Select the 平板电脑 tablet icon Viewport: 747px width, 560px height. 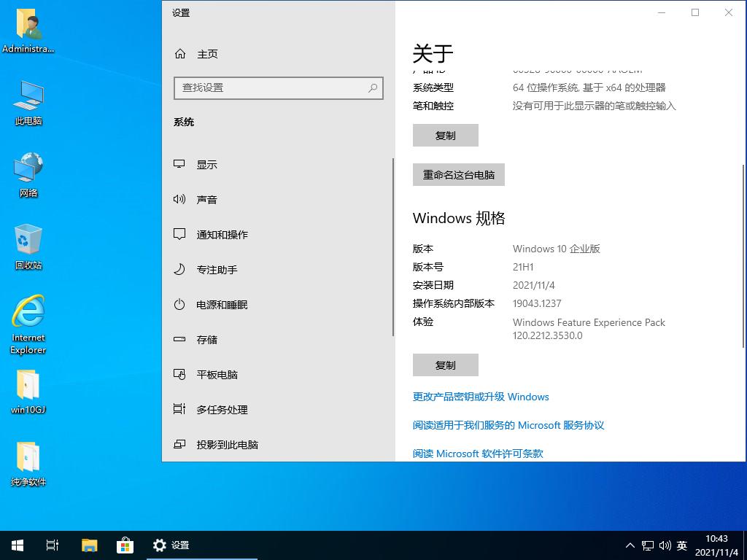179,374
